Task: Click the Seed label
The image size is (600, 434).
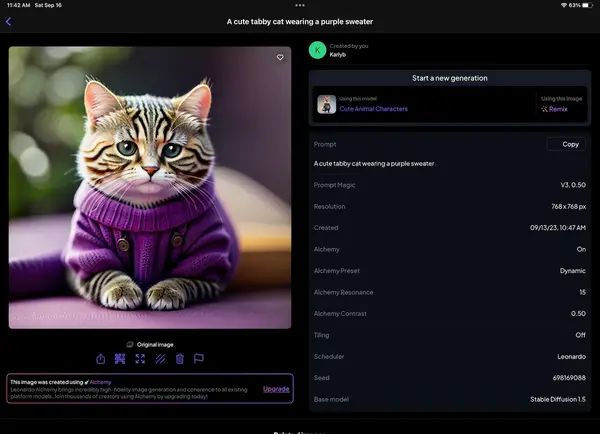Action: [x=321, y=378]
